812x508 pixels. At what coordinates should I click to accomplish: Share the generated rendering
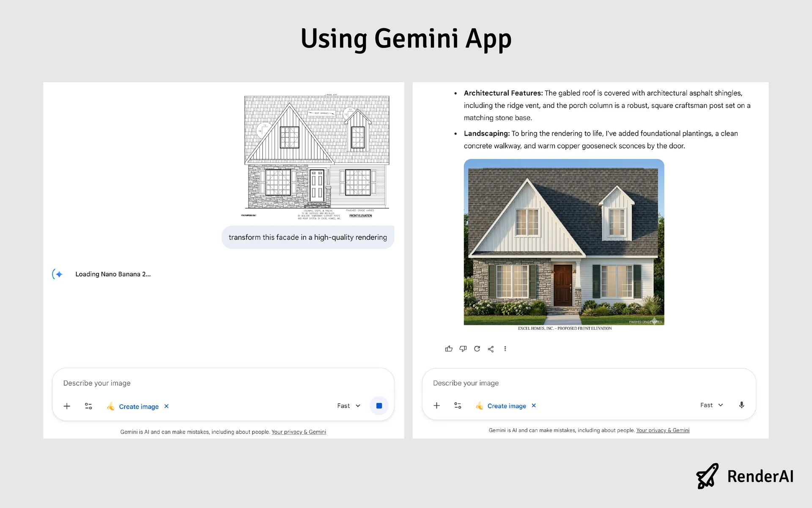pyautogui.click(x=491, y=348)
